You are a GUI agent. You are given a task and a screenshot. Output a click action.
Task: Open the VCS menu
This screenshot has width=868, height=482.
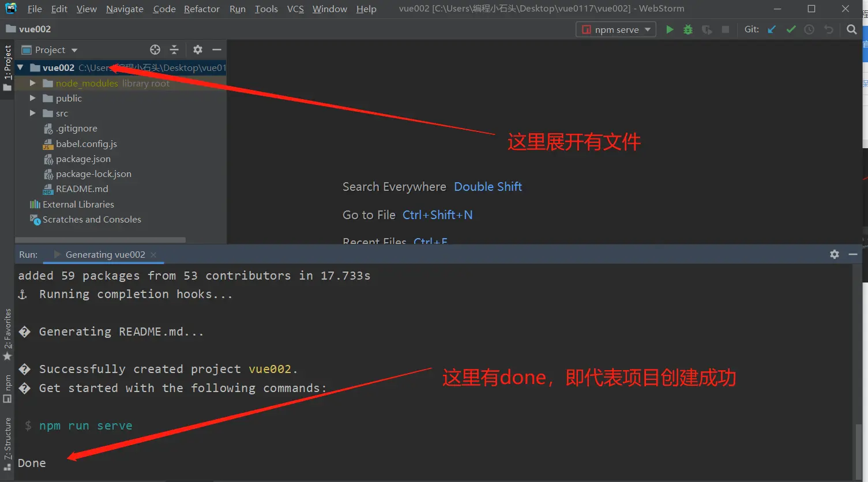(295, 9)
